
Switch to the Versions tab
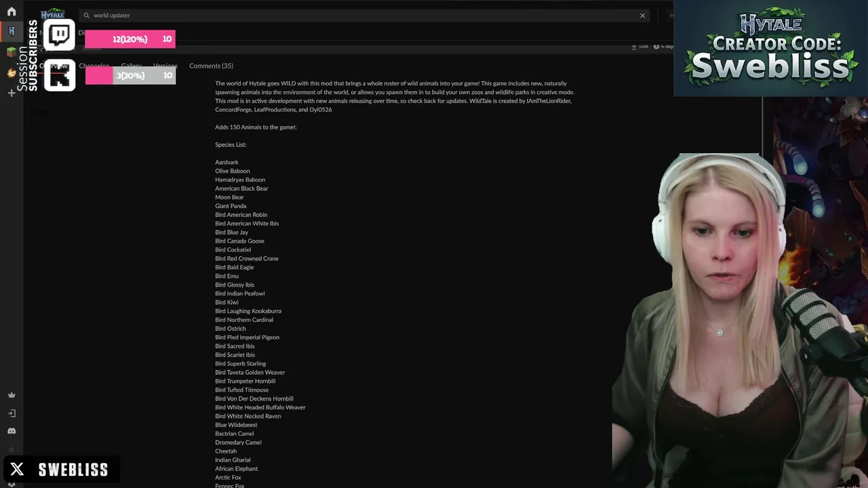(165, 66)
